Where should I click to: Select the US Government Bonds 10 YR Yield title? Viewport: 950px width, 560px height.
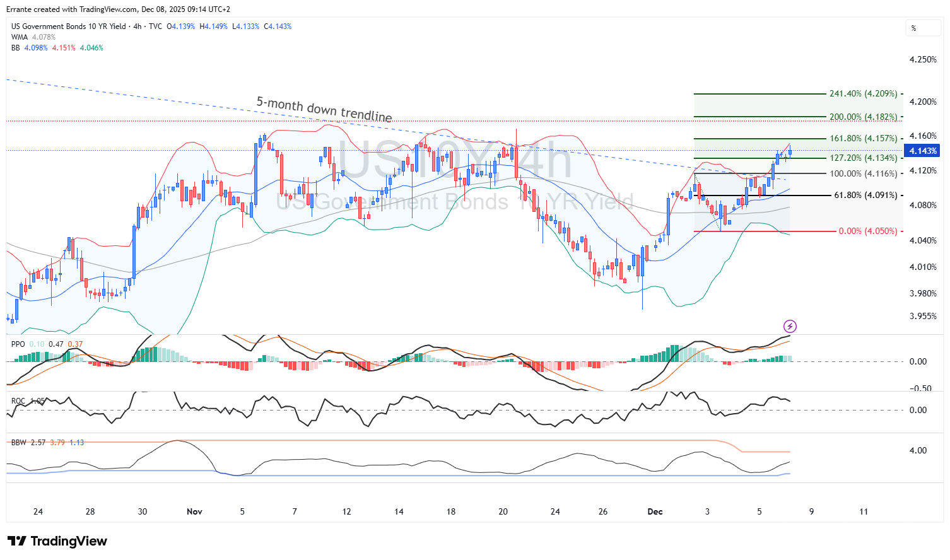click(x=68, y=26)
